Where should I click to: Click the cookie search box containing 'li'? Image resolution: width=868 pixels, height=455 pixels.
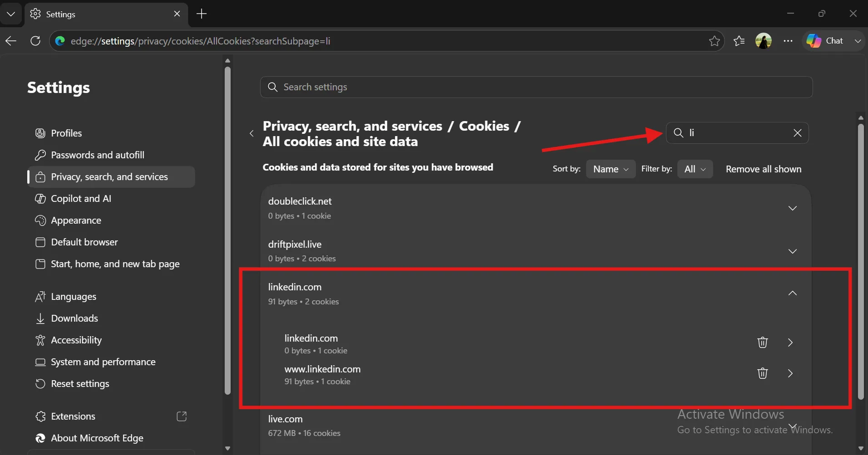pyautogui.click(x=737, y=133)
